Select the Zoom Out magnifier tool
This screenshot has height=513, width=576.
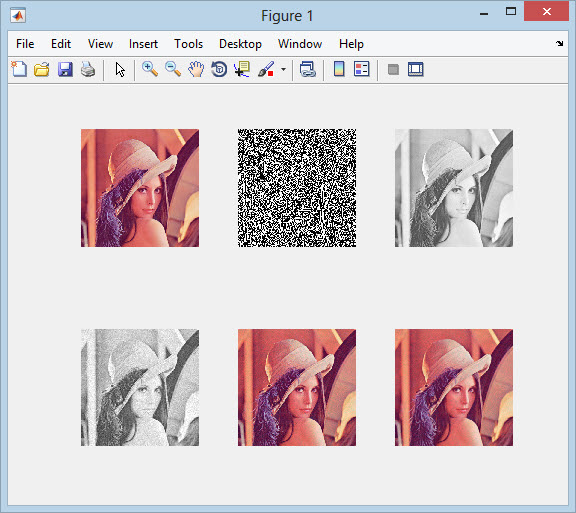[173, 69]
